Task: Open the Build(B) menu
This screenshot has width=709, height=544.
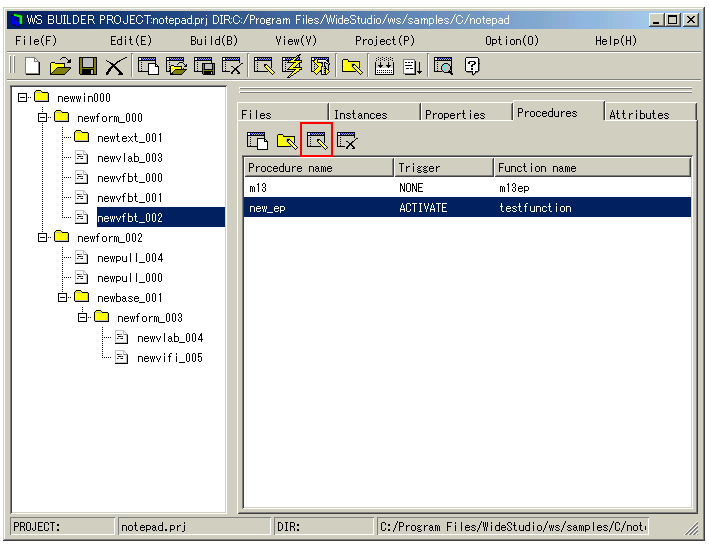Action: [213, 41]
